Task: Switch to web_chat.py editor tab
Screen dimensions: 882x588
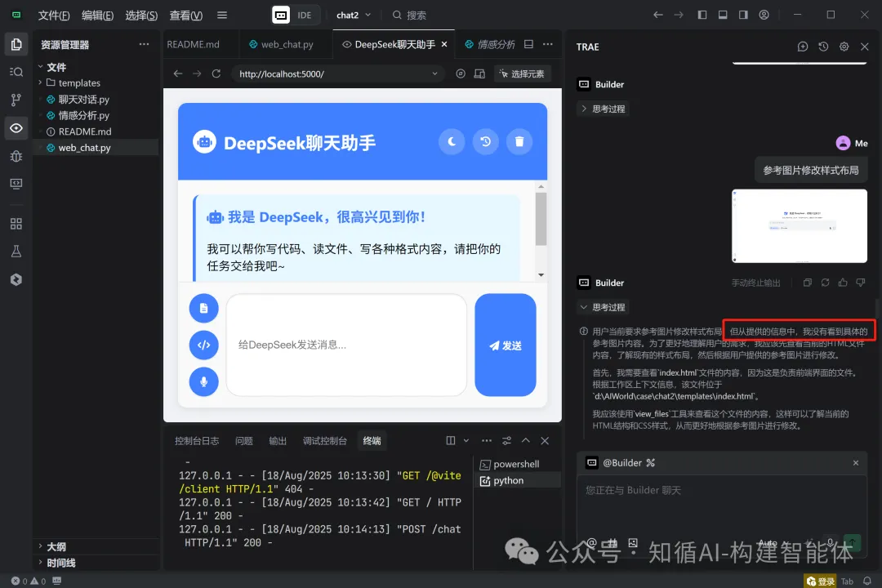Action: click(x=281, y=44)
